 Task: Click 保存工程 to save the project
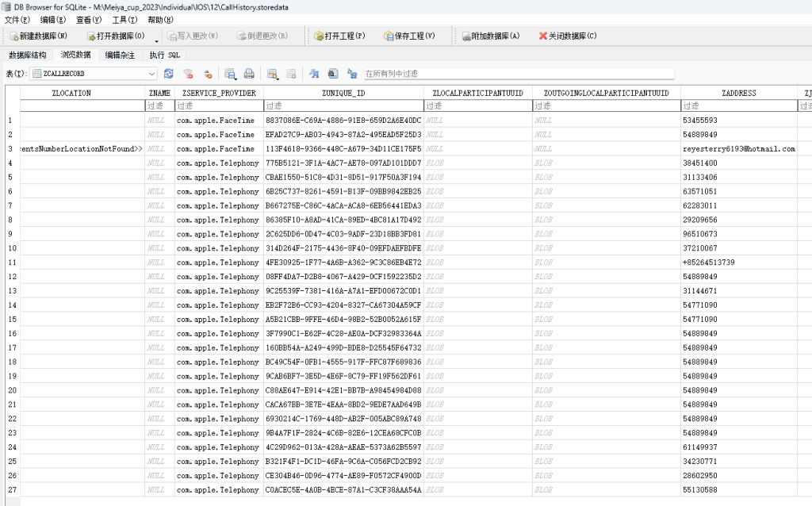(x=409, y=36)
